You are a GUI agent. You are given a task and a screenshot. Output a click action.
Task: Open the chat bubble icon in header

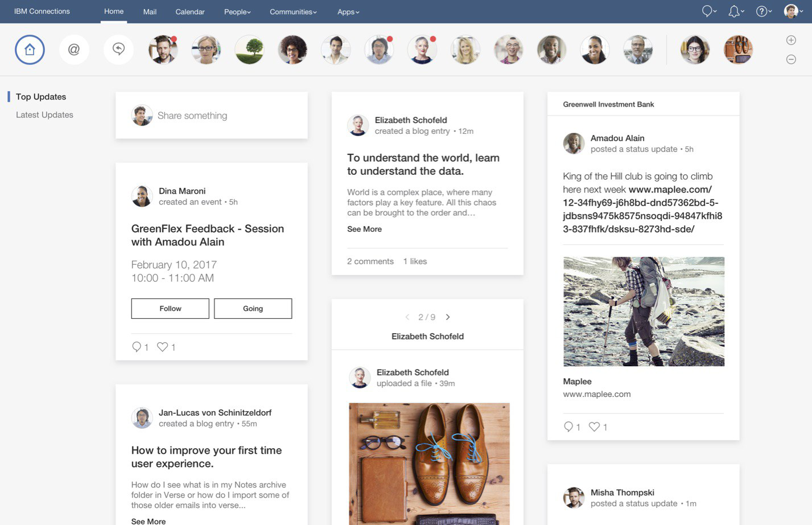click(707, 11)
